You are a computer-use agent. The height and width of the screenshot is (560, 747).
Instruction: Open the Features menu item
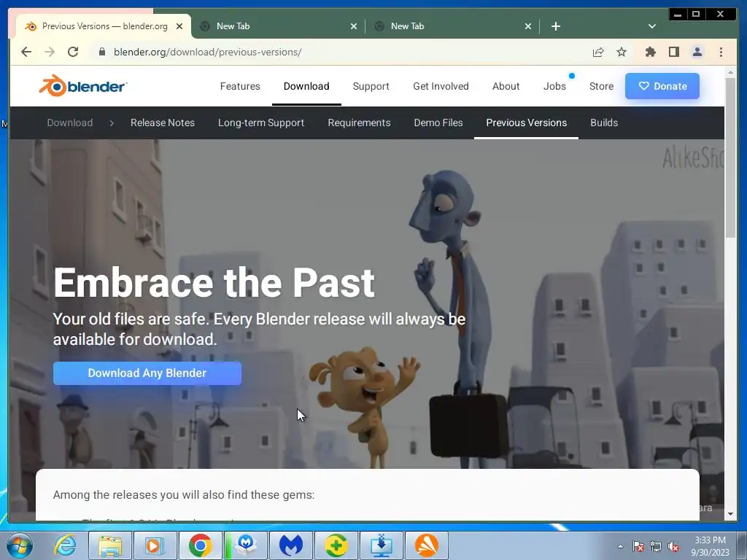pyautogui.click(x=240, y=86)
